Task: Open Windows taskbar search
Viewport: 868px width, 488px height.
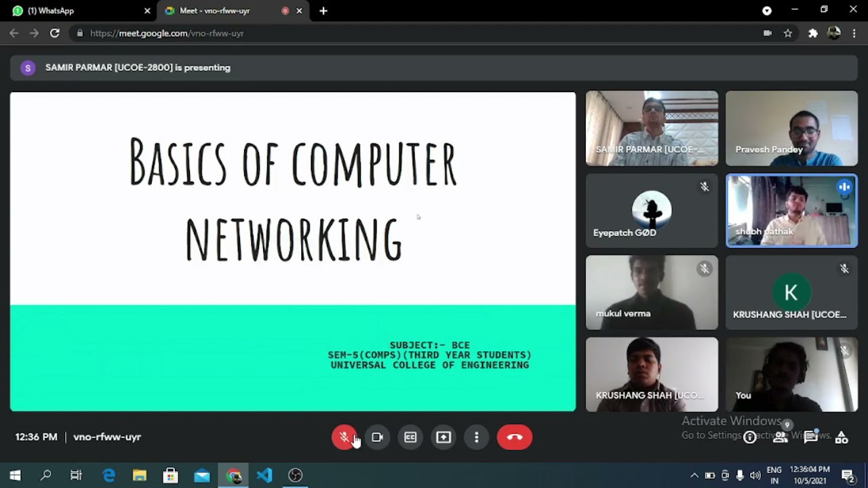Action: pyautogui.click(x=46, y=476)
